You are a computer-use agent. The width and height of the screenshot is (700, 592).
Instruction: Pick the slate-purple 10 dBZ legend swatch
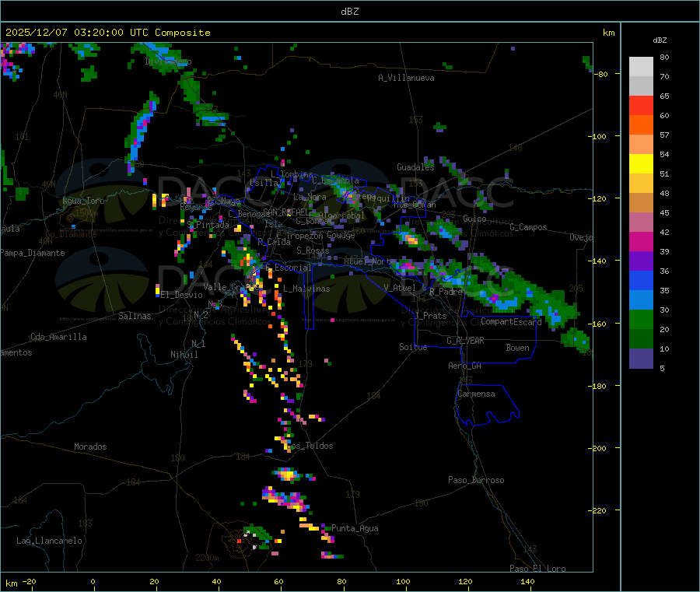[641, 359]
